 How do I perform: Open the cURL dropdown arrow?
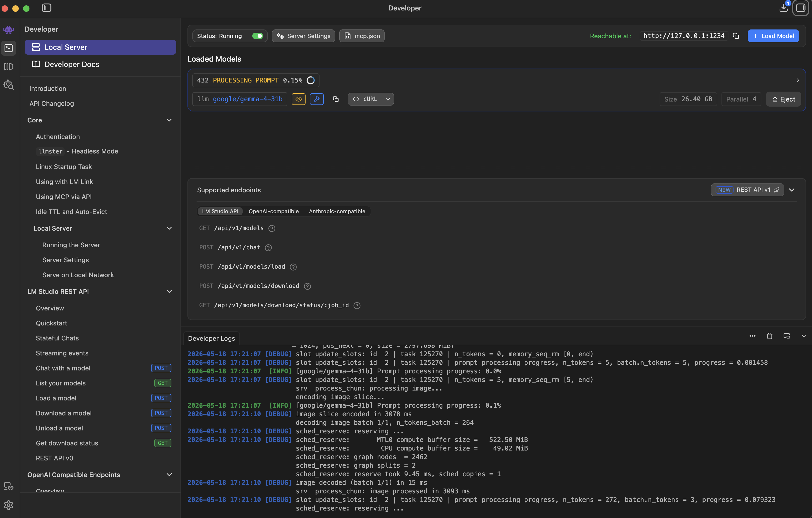click(x=388, y=99)
